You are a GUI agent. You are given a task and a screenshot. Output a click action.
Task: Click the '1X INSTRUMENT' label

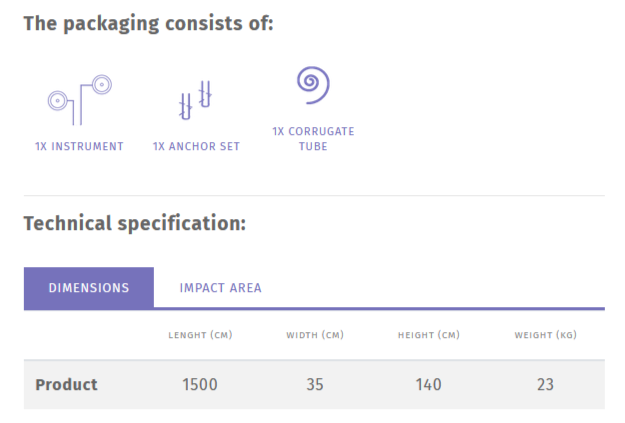click(79, 146)
